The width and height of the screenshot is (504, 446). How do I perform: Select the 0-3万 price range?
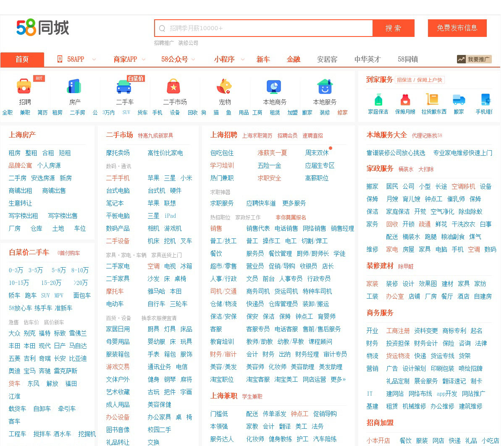(x=16, y=270)
